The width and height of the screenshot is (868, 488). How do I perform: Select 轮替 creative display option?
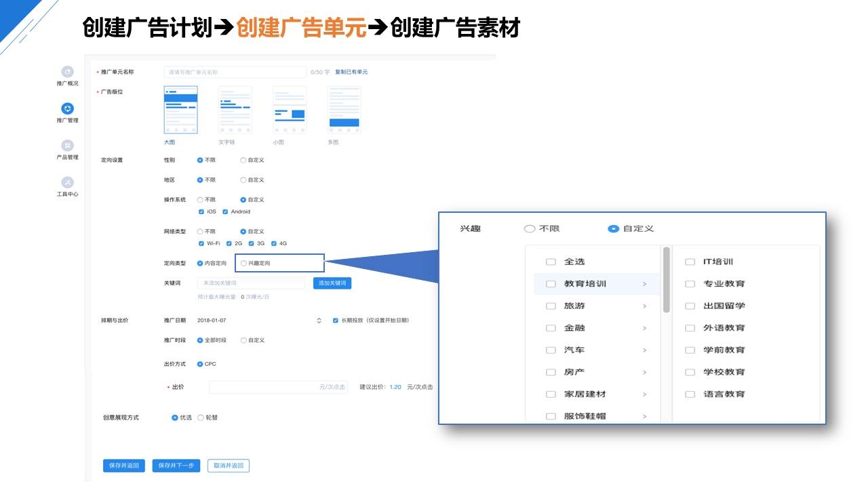201,418
